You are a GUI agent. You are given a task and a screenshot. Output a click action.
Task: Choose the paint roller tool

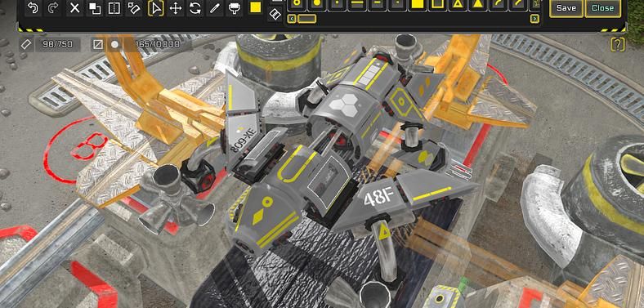[x=235, y=8]
